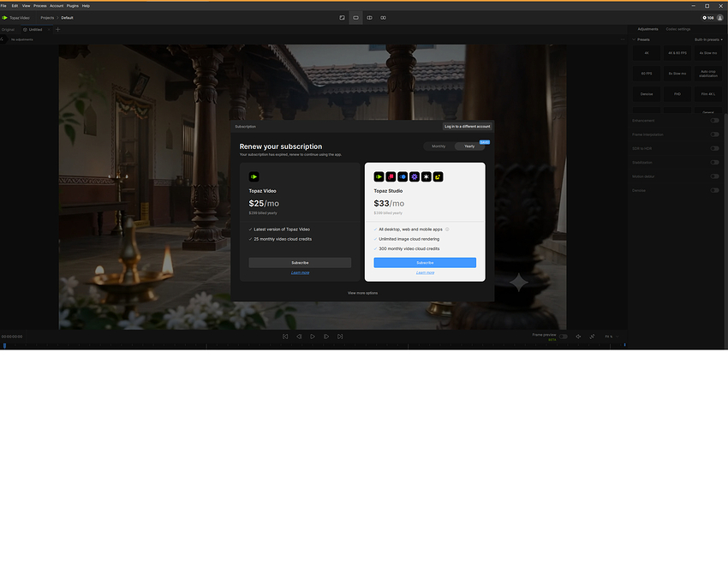Toggle the Stabilization switch
This screenshot has width=728, height=584.
coord(714,163)
